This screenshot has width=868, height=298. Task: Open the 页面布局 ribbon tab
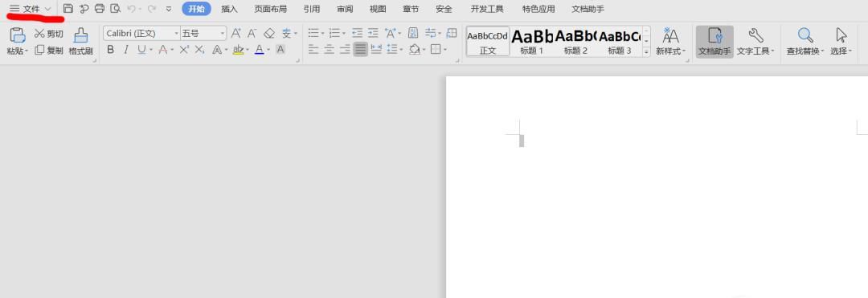click(270, 9)
